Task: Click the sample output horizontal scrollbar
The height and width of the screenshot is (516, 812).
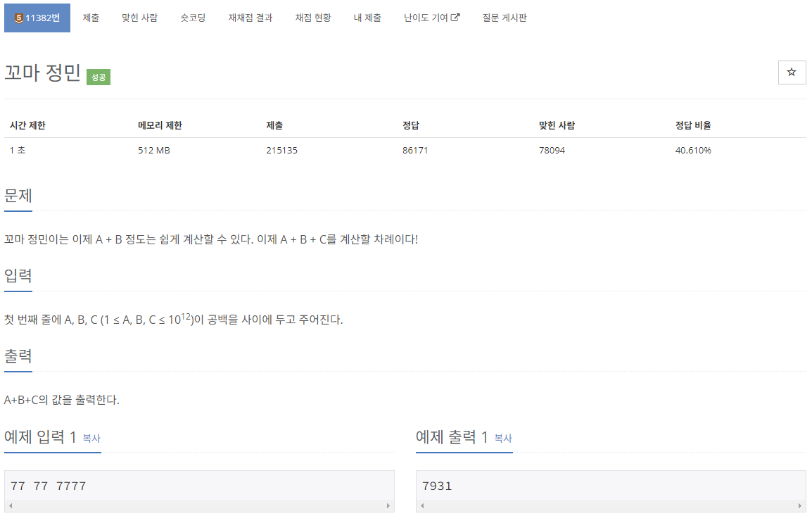Action: coord(611,505)
